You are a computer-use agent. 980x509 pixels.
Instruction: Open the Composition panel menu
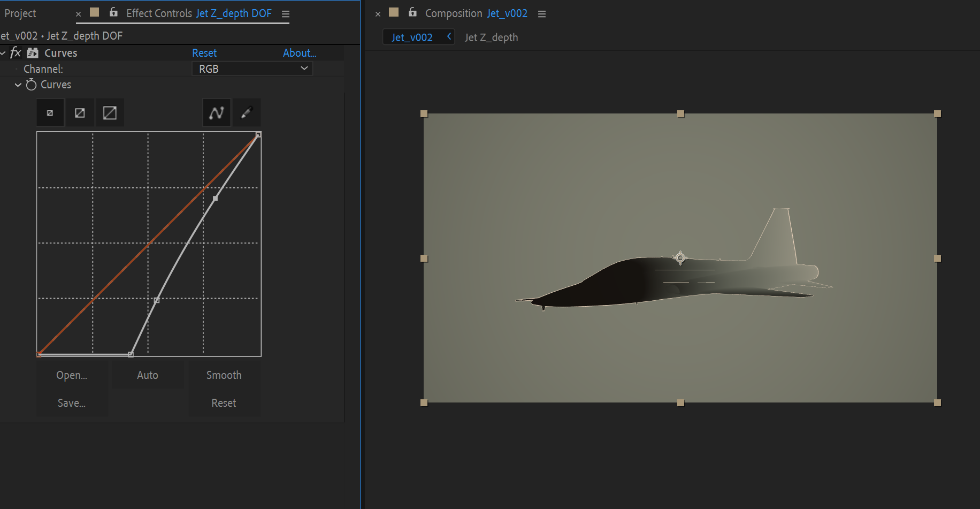542,14
